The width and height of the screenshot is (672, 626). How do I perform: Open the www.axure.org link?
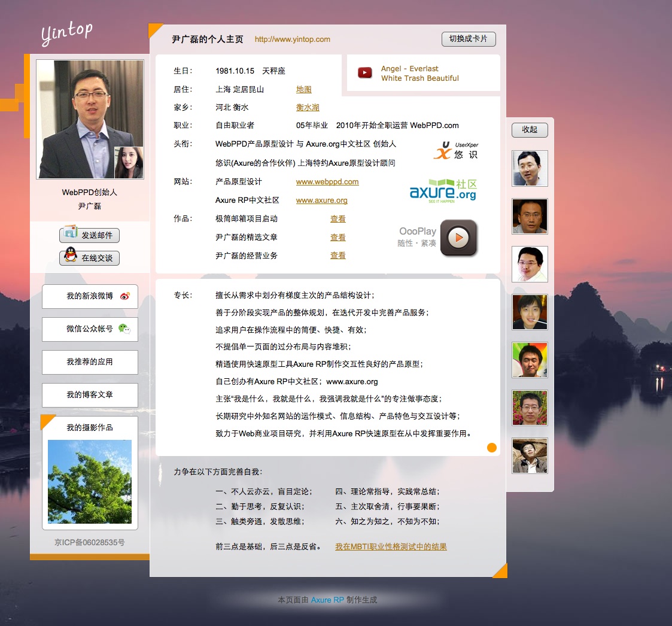[322, 200]
